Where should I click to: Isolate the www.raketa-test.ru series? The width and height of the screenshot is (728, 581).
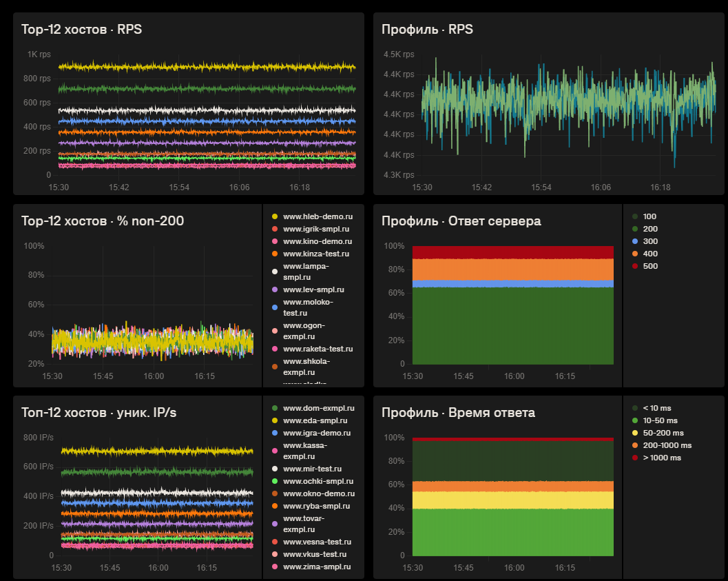318,349
